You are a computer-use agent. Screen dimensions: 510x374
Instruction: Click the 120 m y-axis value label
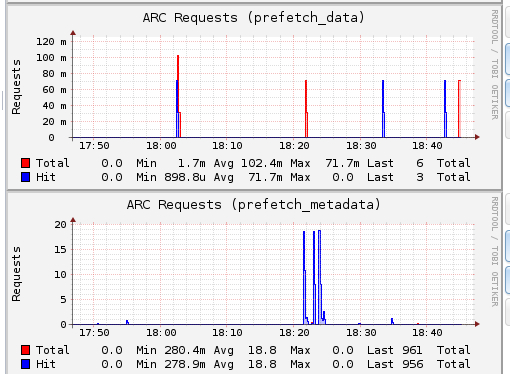51,42
